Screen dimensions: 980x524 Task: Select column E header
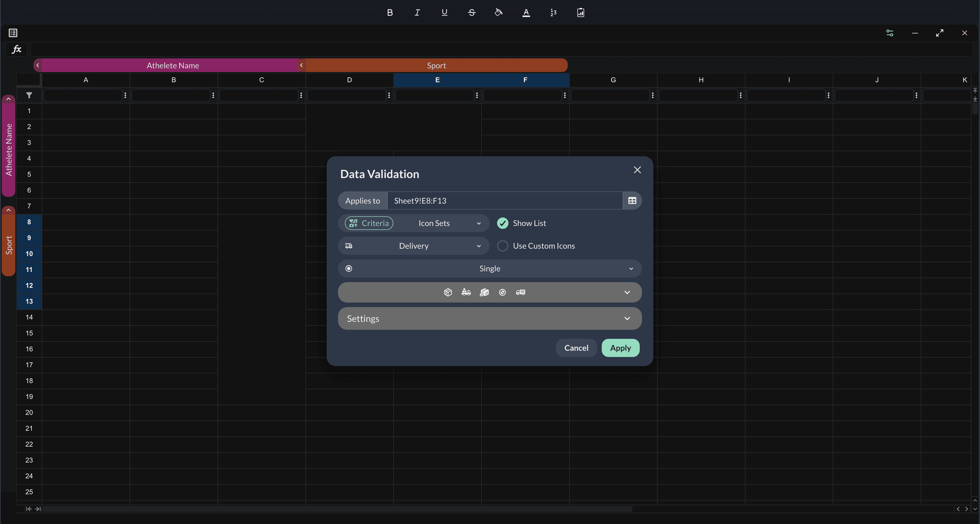[x=437, y=80]
